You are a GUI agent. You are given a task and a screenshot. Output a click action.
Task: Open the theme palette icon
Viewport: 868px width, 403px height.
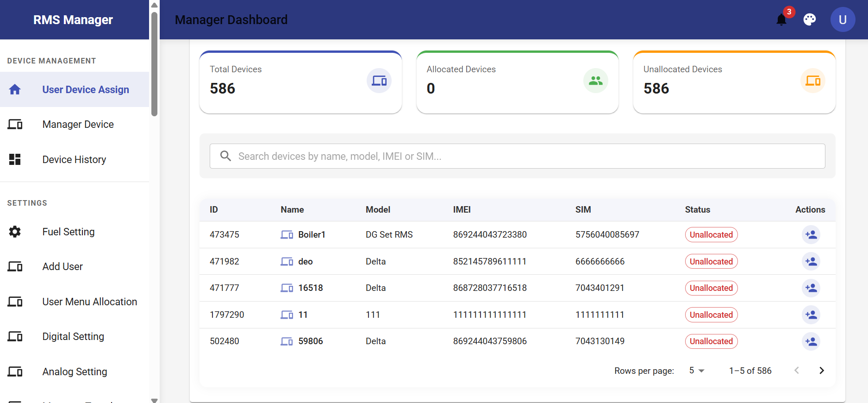click(x=810, y=19)
